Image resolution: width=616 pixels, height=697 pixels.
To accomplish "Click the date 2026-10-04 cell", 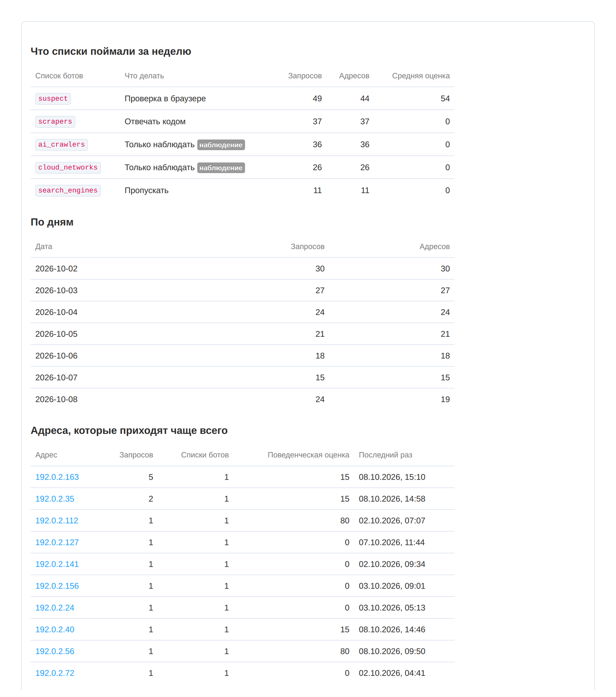I will click(x=56, y=312).
